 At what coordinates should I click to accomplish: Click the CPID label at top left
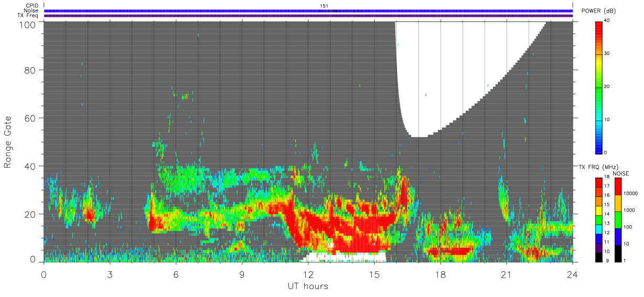31,6
